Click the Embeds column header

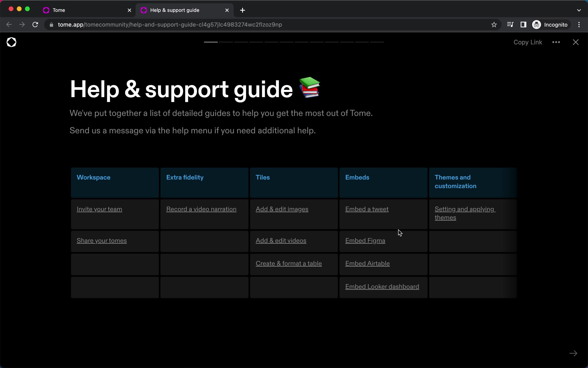[383, 183]
